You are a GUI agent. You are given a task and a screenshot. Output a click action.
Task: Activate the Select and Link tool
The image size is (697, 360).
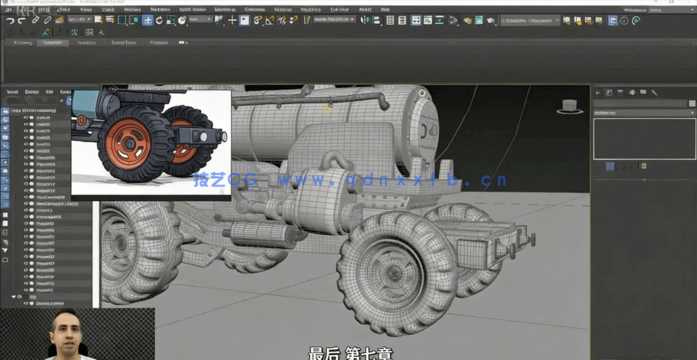pos(36,20)
